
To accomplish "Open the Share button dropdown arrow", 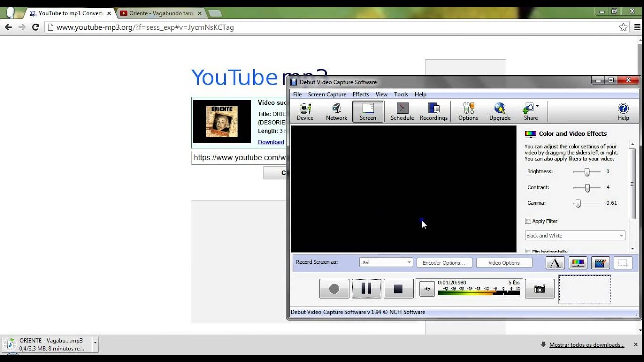I will pyautogui.click(x=537, y=106).
